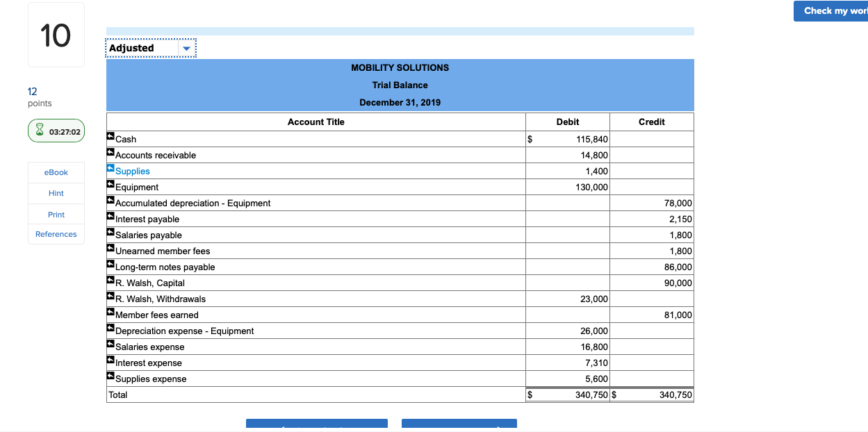Click the marker icon beside Supplies expense
The height and width of the screenshot is (432, 868).
pyautogui.click(x=109, y=375)
